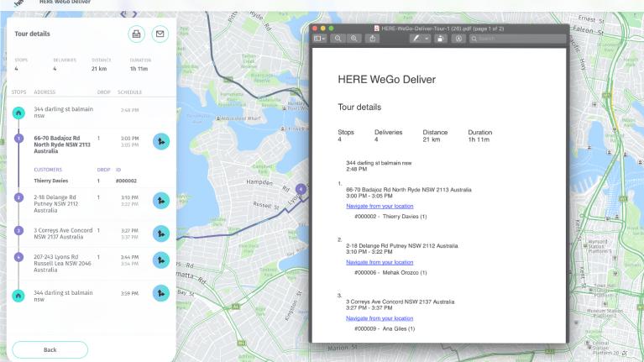The image size is (644, 362).
Task: Select the ending home stop marker icon
Action: pyautogui.click(x=18, y=296)
